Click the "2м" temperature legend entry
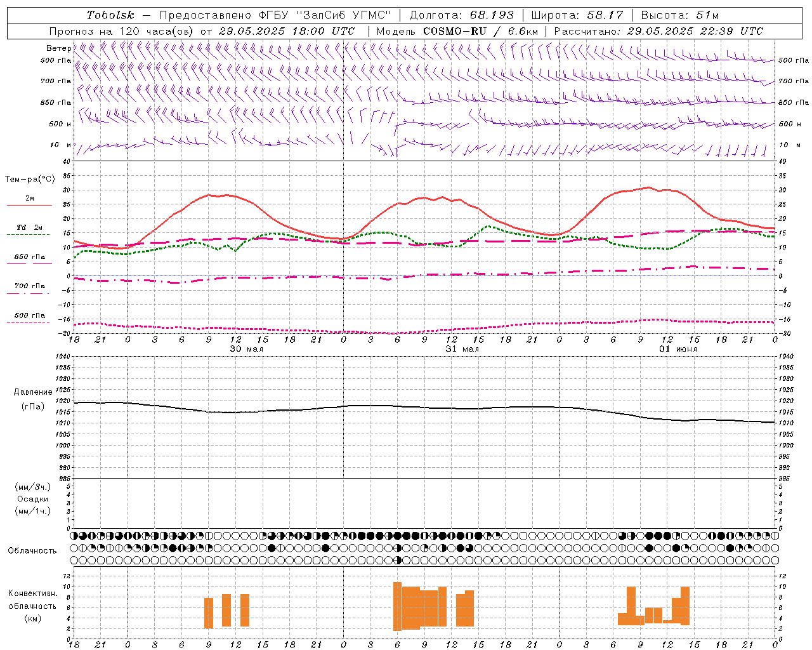The height and width of the screenshot is (650, 812). click(x=30, y=199)
